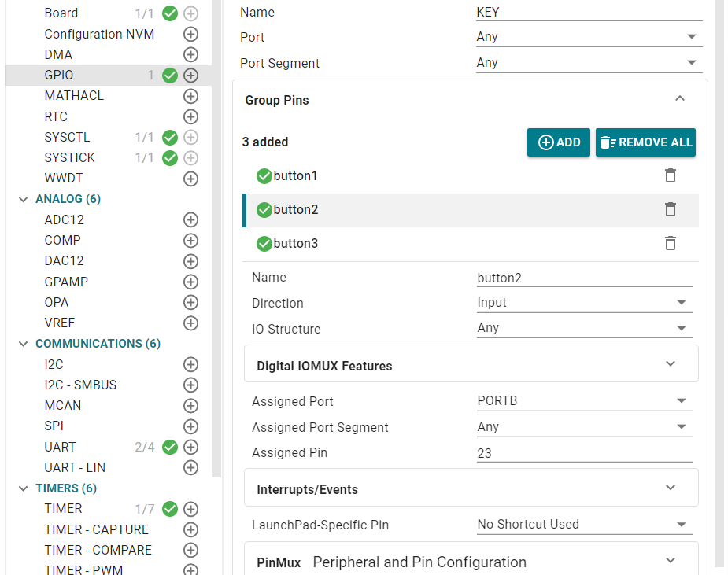This screenshot has width=728, height=575.
Task: Add an I2C instance
Action: 190,364
